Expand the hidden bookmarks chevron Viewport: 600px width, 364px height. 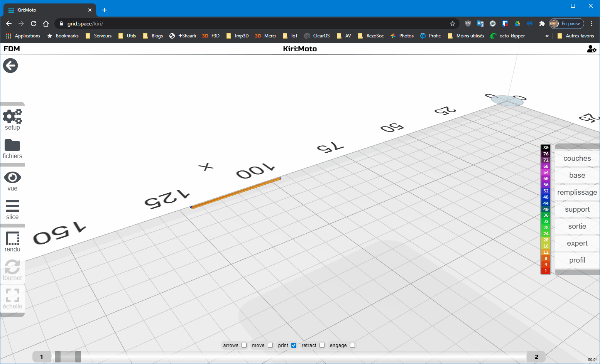(547, 36)
